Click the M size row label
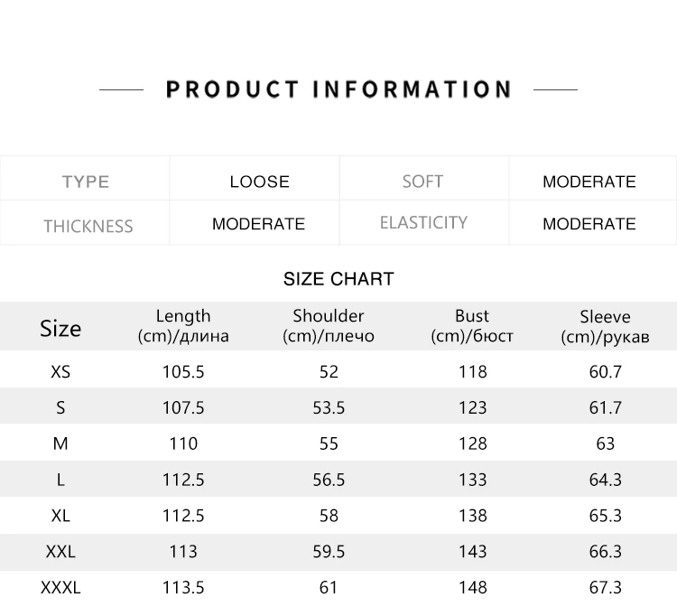Image resolution: width=677 pixels, height=616 pixels. [60, 443]
